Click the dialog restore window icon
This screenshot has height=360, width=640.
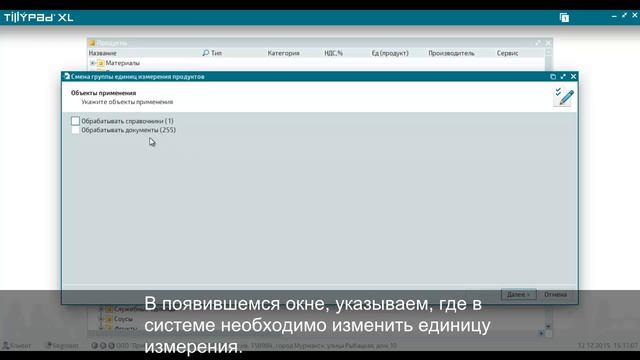(553, 76)
